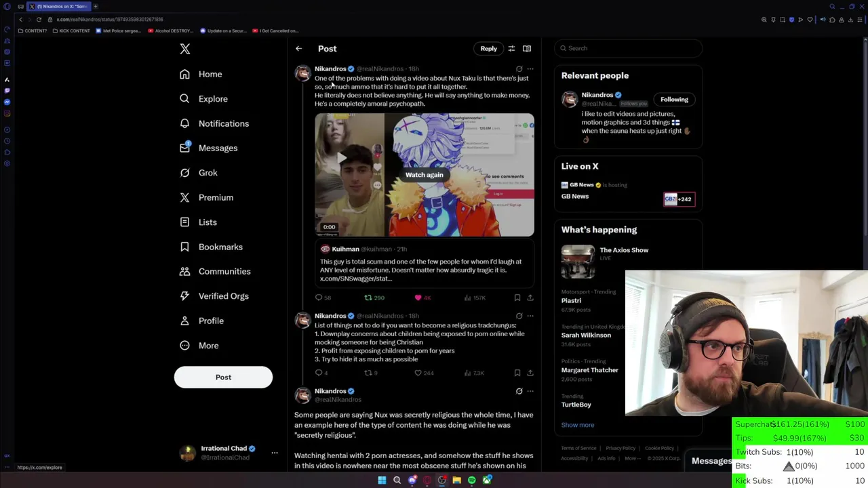Open taskbar search icon

tap(397, 481)
